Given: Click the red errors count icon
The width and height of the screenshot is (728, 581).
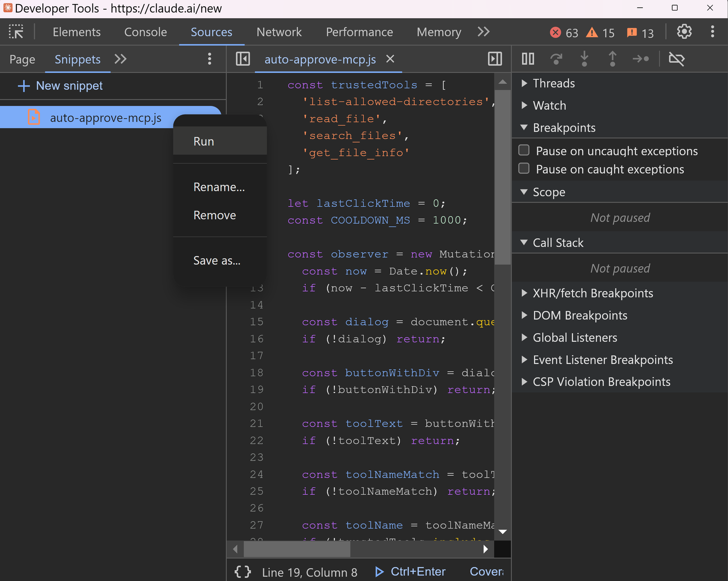Looking at the screenshot, I should pyautogui.click(x=555, y=32).
